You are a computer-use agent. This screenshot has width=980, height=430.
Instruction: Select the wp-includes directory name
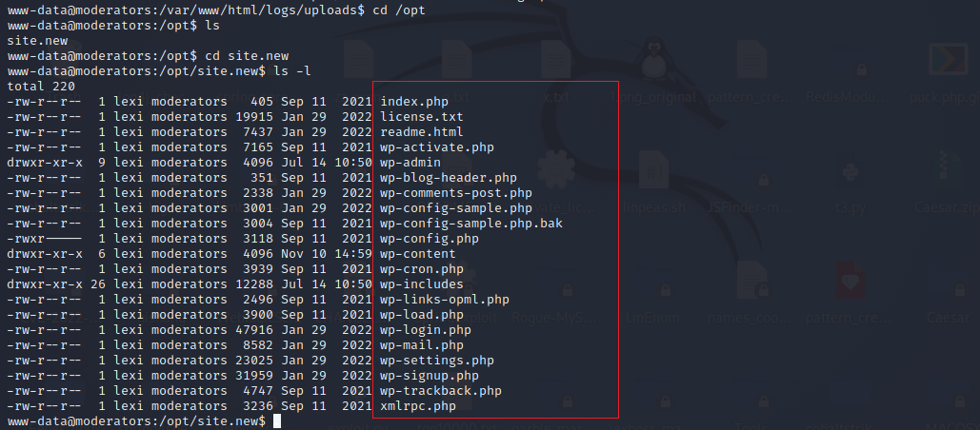tap(421, 284)
